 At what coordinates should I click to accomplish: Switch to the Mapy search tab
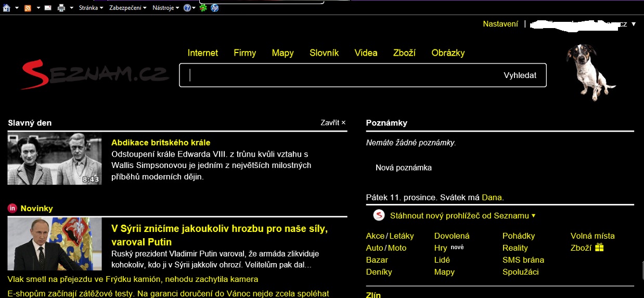pyautogui.click(x=283, y=53)
